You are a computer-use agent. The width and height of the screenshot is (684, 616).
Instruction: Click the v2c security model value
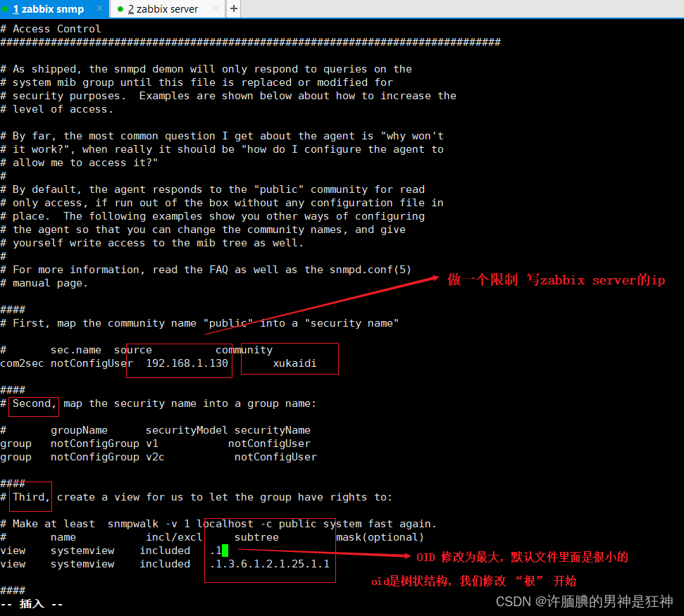(x=155, y=457)
